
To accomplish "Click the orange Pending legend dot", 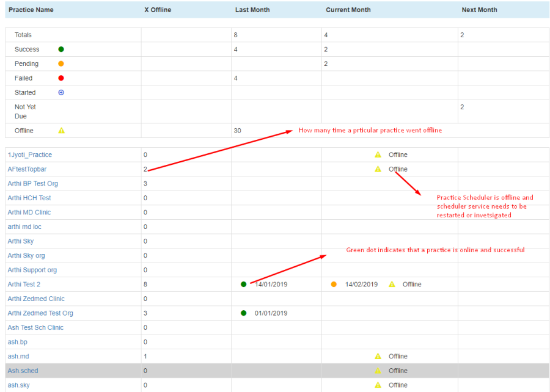I will pos(61,64).
